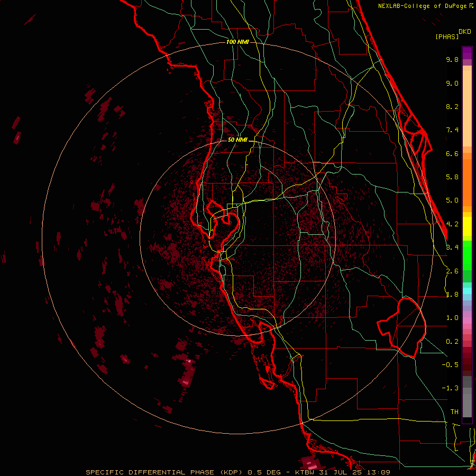This screenshot has width=476, height=476.
Task: Select the 2.6 legend value
Action: 452,271
